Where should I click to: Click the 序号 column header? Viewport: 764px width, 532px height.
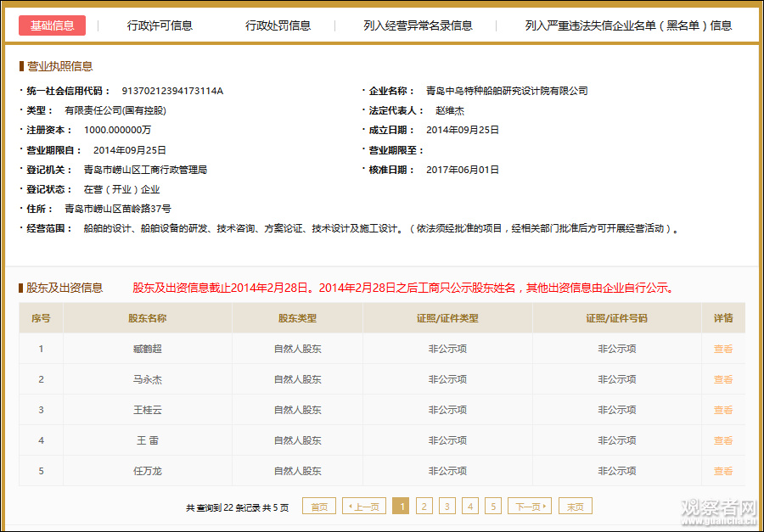(41, 318)
